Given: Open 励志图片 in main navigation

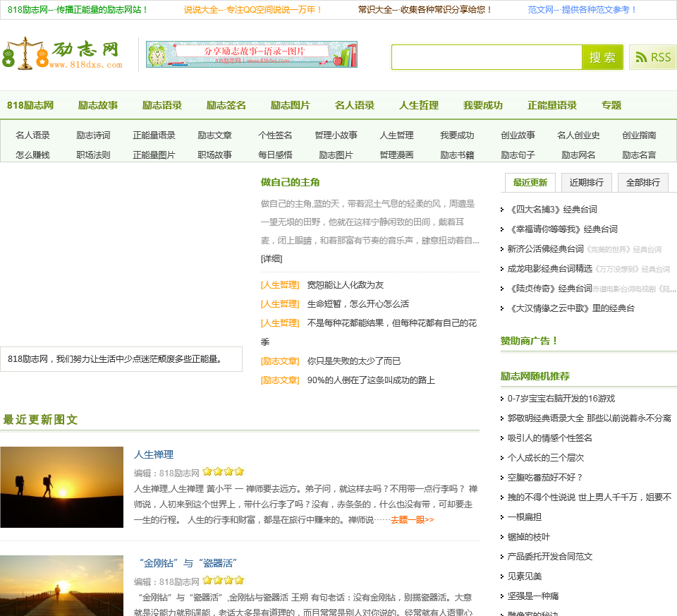Looking at the screenshot, I should point(291,105).
